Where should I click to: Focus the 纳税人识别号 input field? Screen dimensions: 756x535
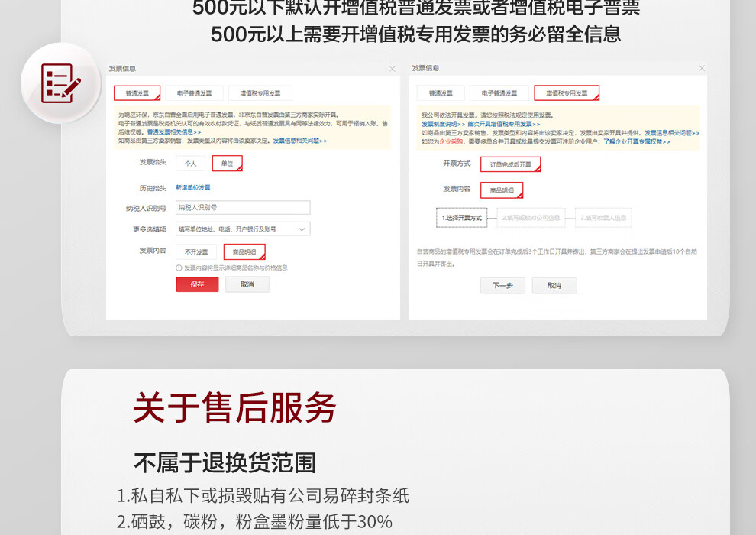[243, 207]
